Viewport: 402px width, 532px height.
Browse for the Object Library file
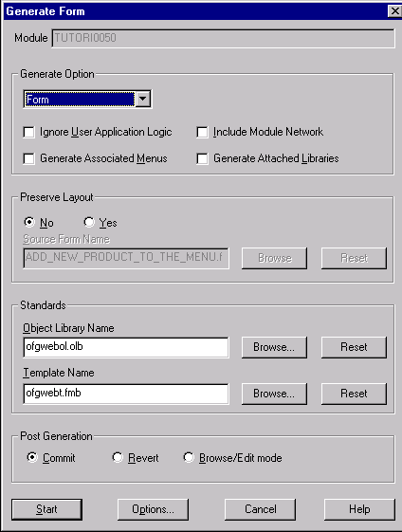pos(274,347)
